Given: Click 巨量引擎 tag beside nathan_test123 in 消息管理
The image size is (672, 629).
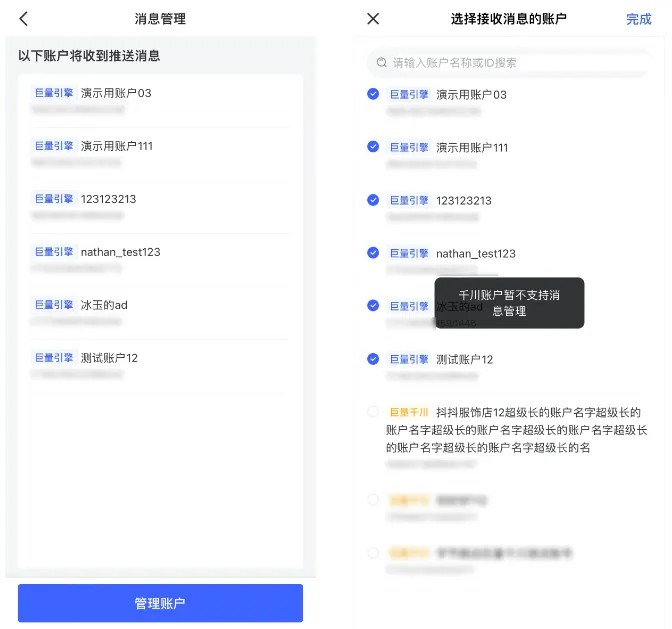Looking at the screenshot, I should pyautogui.click(x=54, y=252).
